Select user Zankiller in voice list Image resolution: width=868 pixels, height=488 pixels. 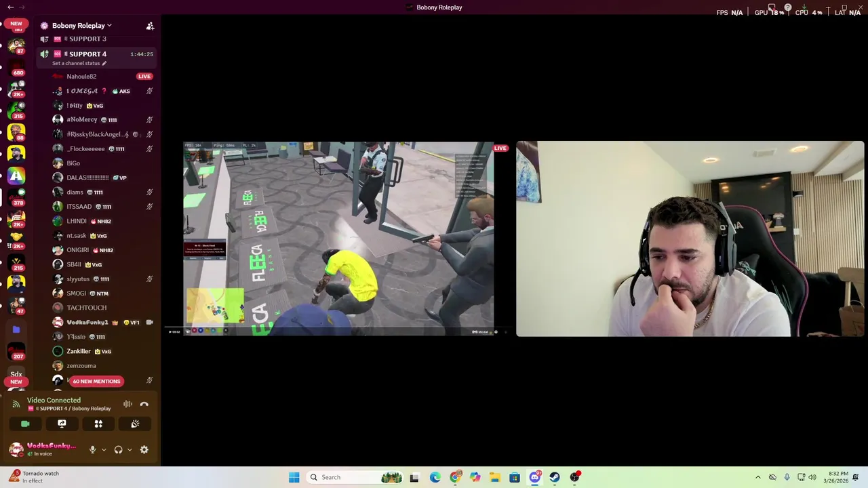(x=102, y=351)
